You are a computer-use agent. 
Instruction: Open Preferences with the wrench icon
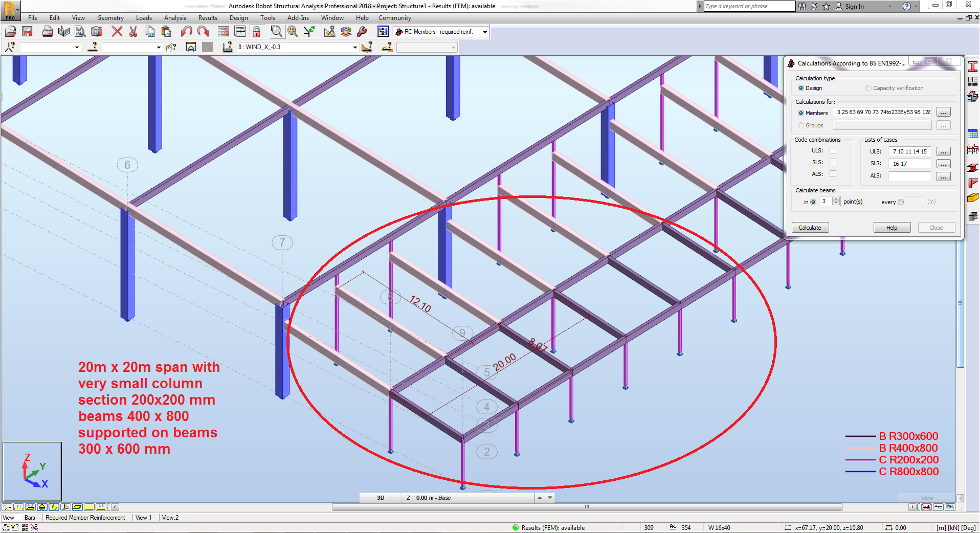pos(363,31)
